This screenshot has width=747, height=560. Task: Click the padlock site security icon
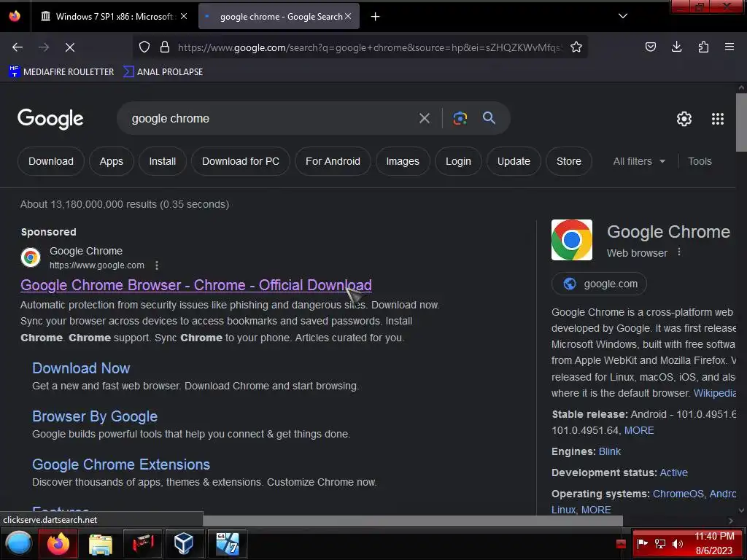tap(165, 47)
